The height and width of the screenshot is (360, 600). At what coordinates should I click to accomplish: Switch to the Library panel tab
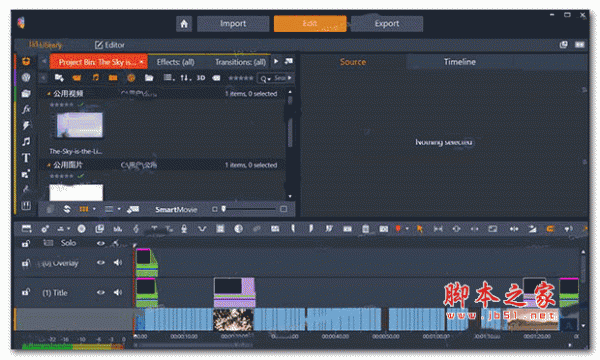(x=46, y=45)
